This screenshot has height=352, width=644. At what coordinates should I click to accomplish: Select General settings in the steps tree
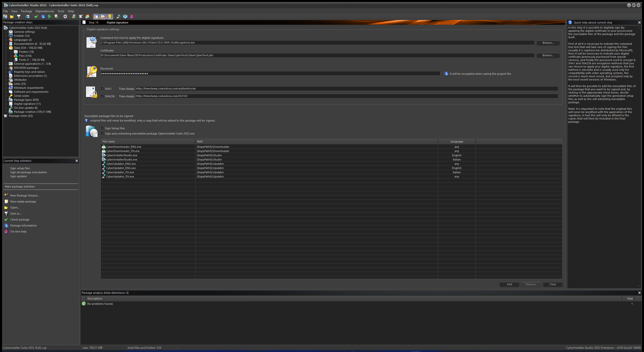(24, 32)
